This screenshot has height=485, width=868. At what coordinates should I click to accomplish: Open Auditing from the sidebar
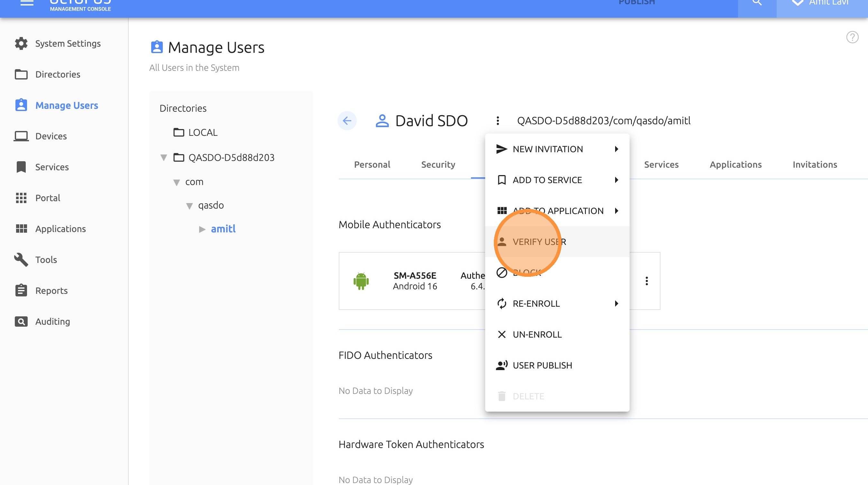[52, 321]
